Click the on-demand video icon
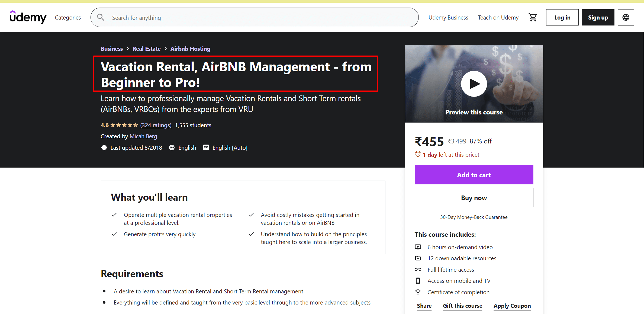644x314 pixels. tap(418, 247)
